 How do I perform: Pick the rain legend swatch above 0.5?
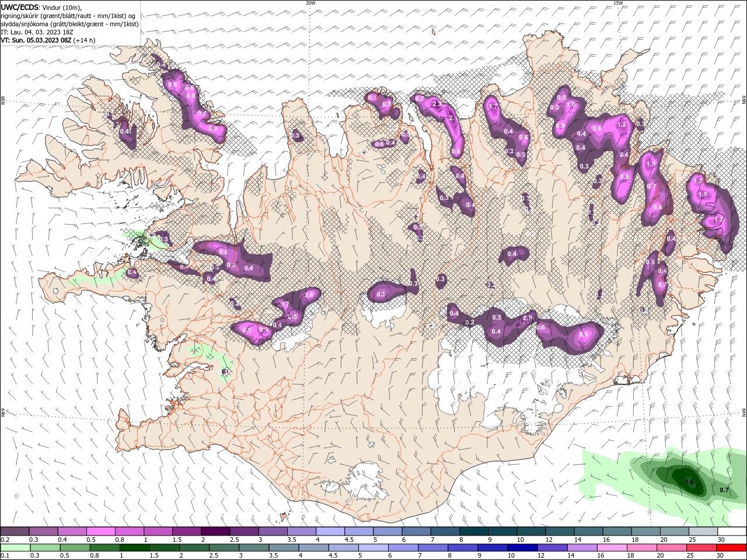point(75,548)
